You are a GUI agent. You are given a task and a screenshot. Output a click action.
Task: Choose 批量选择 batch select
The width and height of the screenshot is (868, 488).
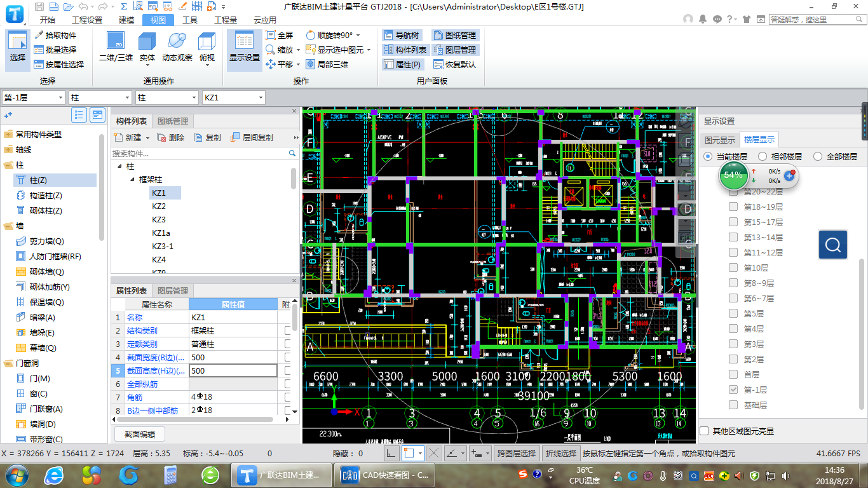pos(55,50)
